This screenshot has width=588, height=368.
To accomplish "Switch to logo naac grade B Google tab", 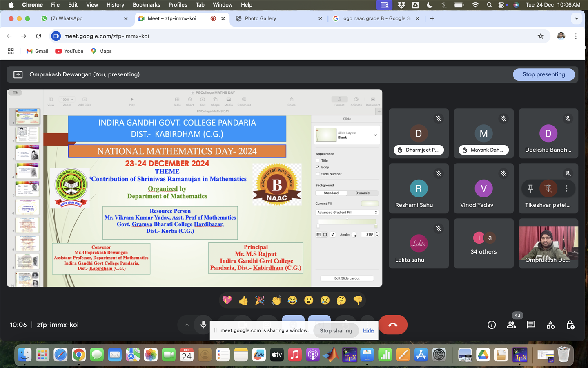I will click(x=376, y=18).
